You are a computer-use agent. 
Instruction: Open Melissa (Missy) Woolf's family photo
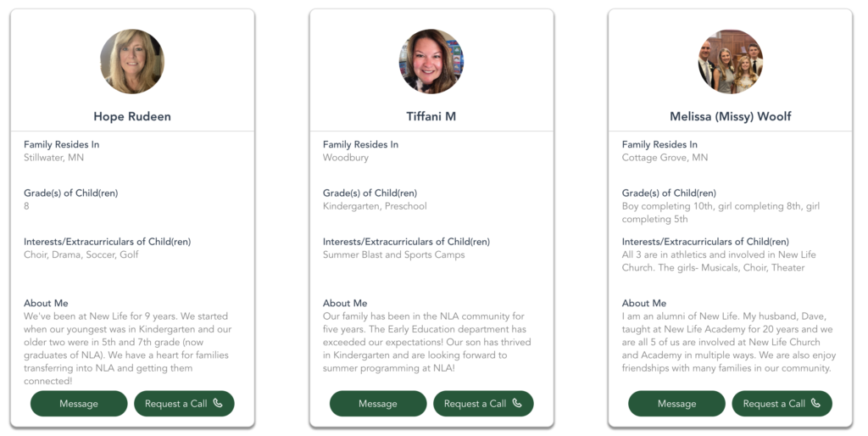pos(730,61)
